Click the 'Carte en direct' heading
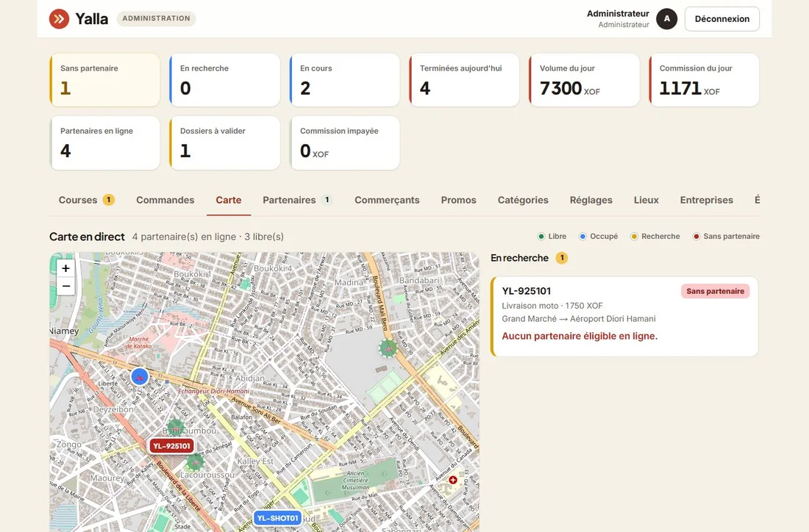The image size is (809, 532). pos(87,237)
